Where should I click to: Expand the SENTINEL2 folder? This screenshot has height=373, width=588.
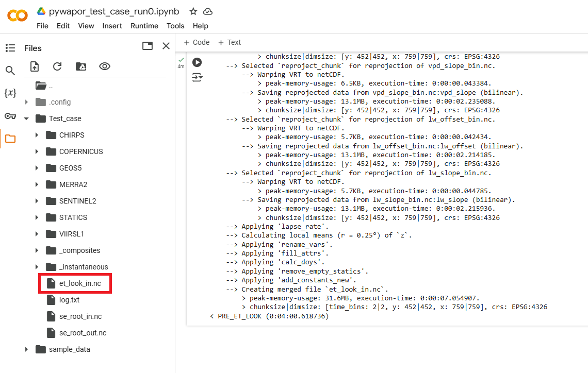pyautogui.click(x=37, y=201)
